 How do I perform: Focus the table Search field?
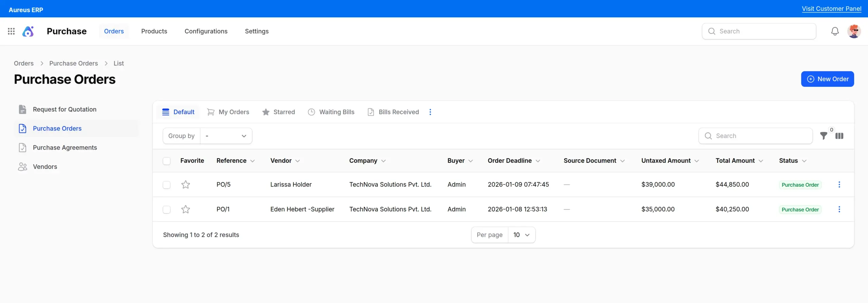point(755,136)
